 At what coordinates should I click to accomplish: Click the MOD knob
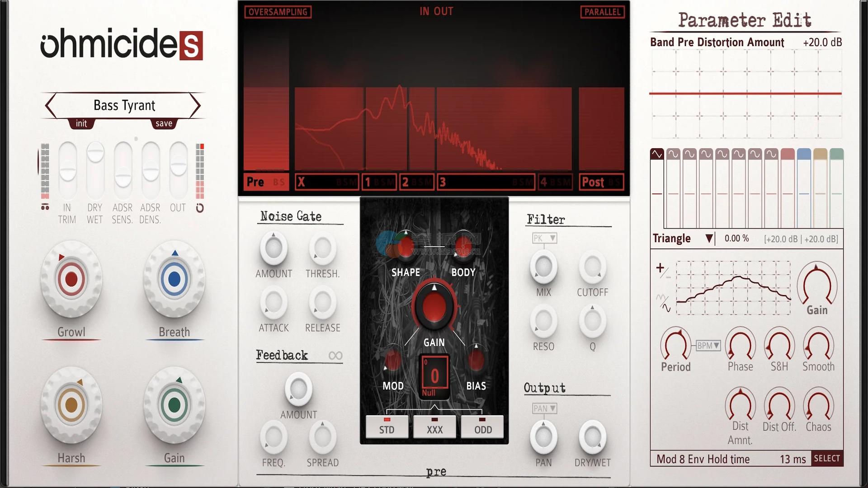(x=392, y=361)
